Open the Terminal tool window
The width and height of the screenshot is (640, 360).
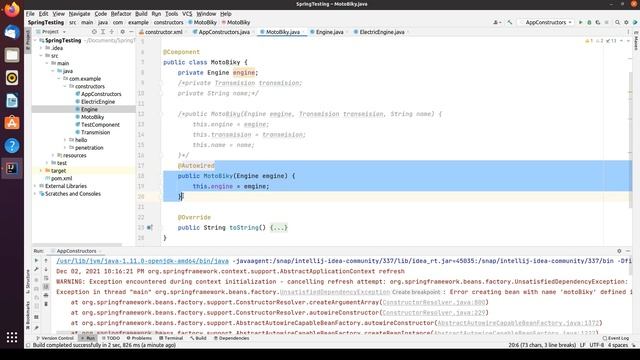171,338
